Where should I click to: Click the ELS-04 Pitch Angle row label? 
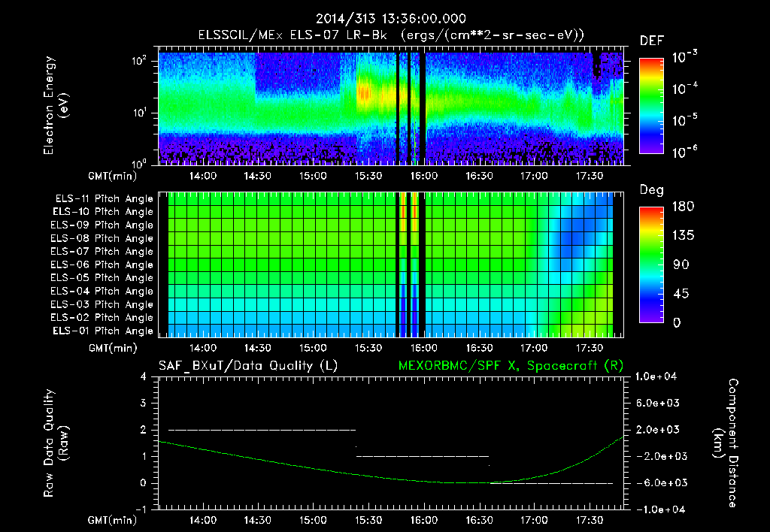click(102, 291)
